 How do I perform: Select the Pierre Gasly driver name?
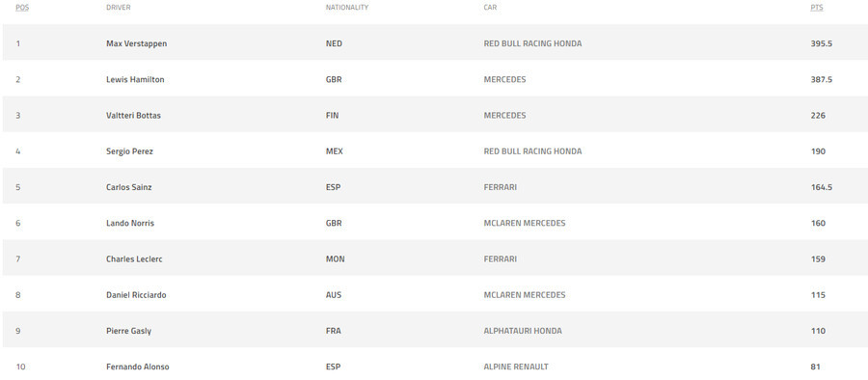click(x=128, y=331)
